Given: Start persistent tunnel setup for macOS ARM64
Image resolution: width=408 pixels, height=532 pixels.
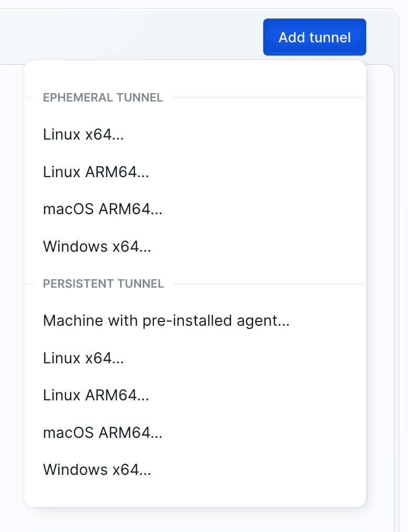Looking at the screenshot, I should point(103,433).
